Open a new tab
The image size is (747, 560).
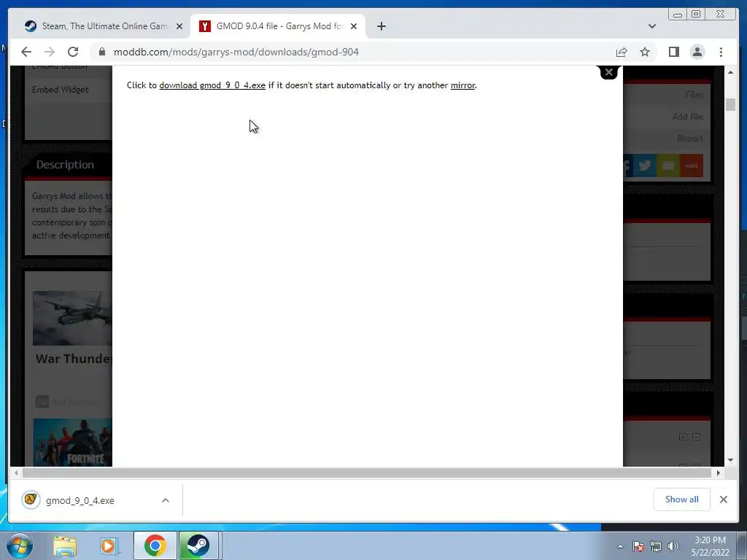381,26
